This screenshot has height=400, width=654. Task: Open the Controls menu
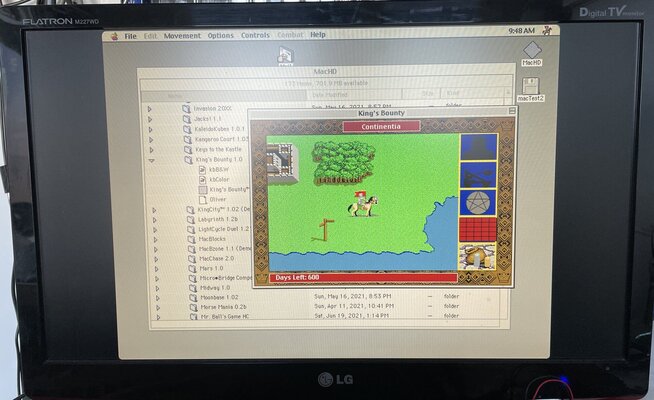255,35
